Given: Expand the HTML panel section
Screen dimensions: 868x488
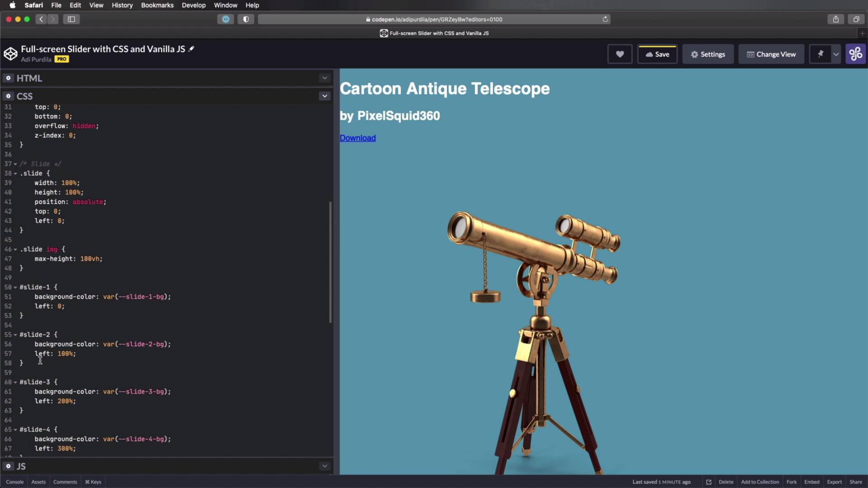Looking at the screenshot, I should 325,78.
